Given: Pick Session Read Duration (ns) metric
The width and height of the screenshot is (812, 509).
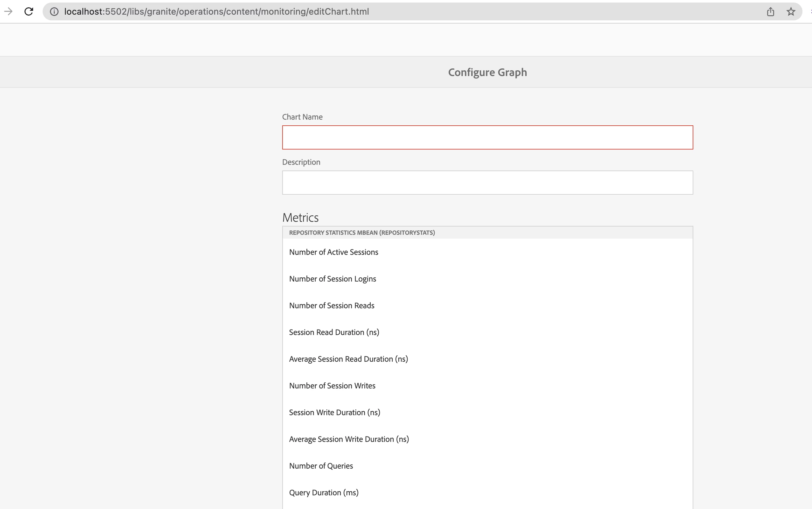Looking at the screenshot, I should pos(334,332).
